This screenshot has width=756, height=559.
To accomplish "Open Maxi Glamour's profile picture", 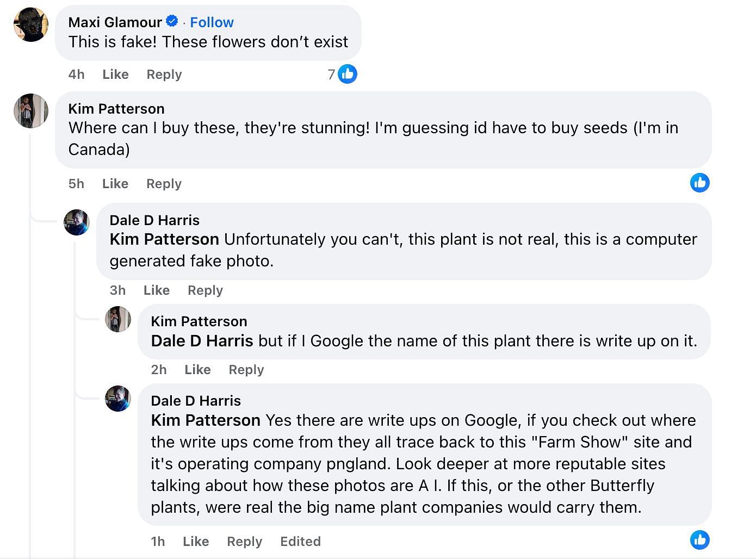I will [30, 24].
